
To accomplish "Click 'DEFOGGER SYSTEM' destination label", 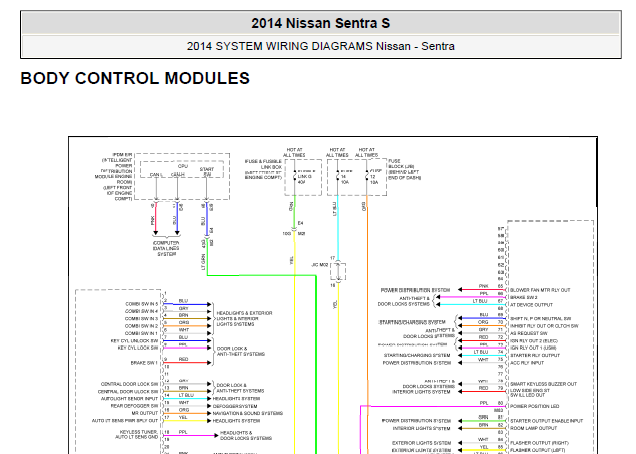I will (x=235, y=406).
